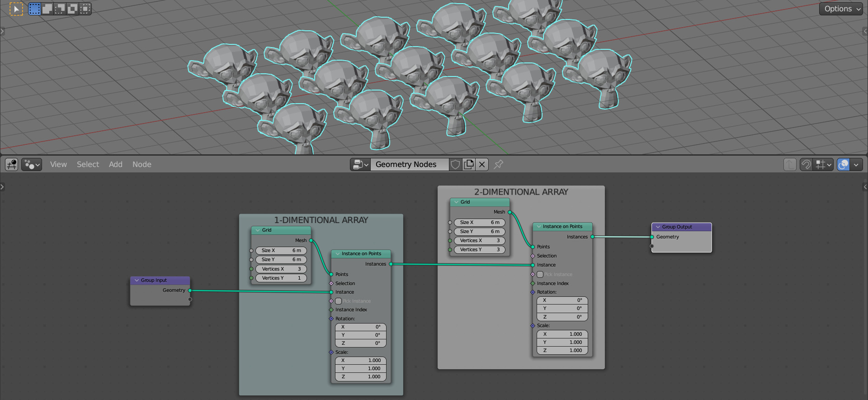Toggle the fake user shield icon
This screenshot has height=400, width=868.
point(455,164)
